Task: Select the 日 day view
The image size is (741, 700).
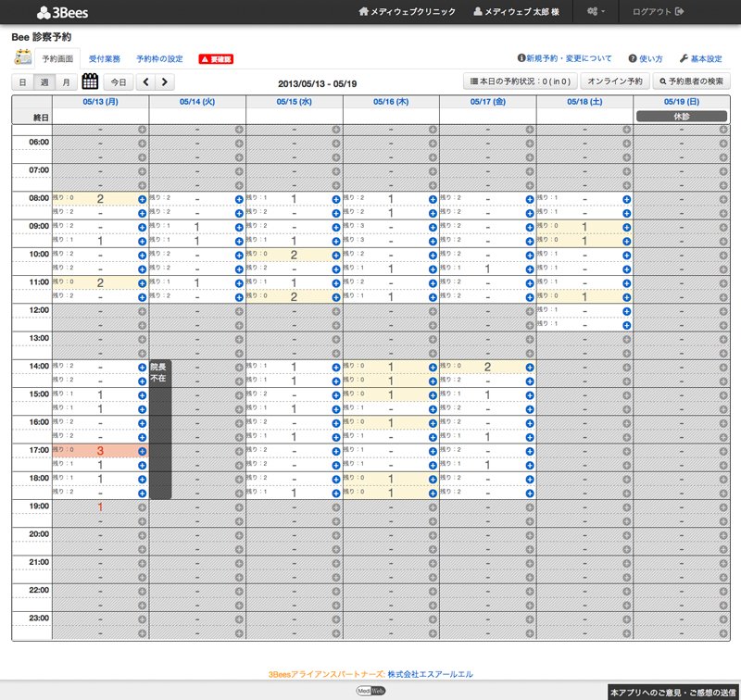Action: click(x=22, y=82)
